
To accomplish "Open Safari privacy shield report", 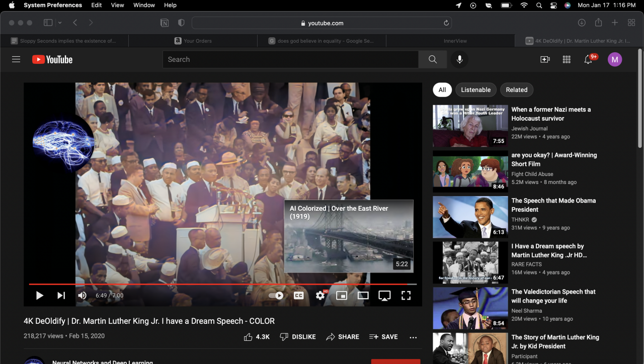I will pyautogui.click(x=181, y=23).
